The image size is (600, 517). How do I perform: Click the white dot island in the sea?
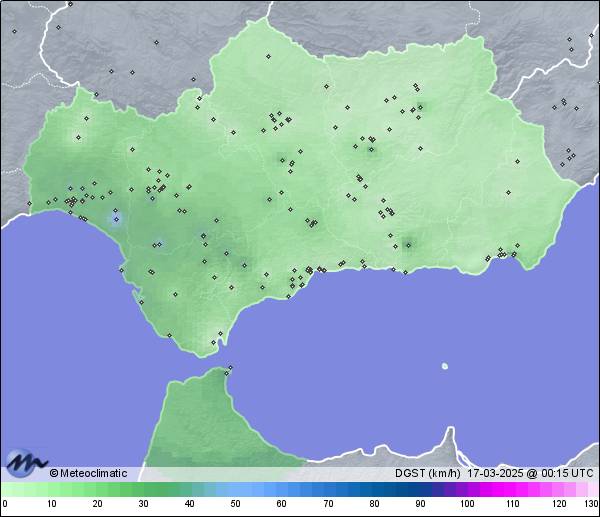coord(445,366)
